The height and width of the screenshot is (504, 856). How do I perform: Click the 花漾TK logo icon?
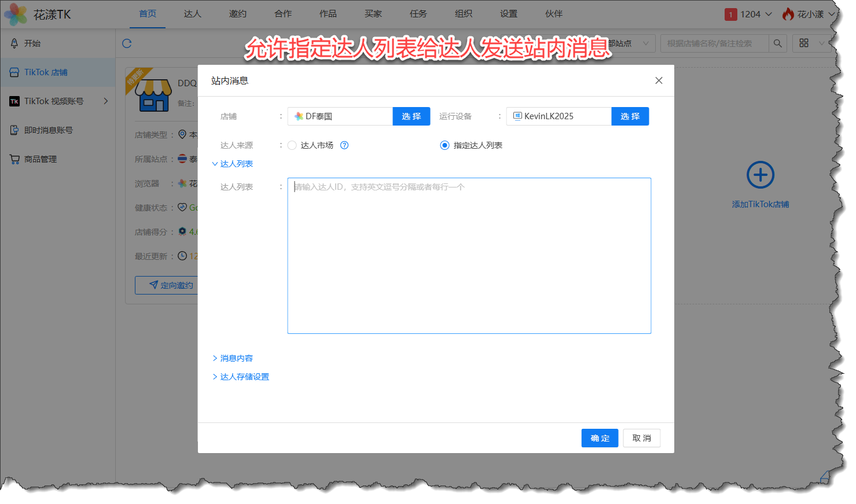pos(16,14)
